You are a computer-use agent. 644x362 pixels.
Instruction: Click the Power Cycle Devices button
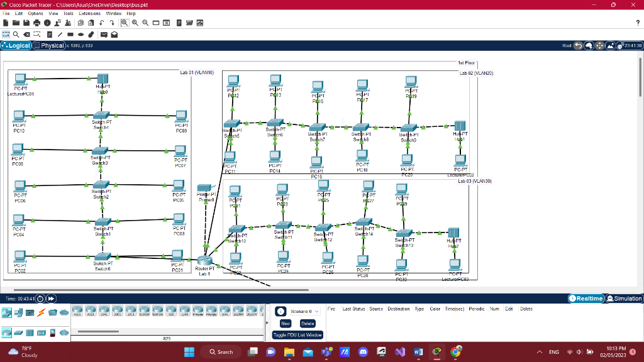click(x=40, y=299)
